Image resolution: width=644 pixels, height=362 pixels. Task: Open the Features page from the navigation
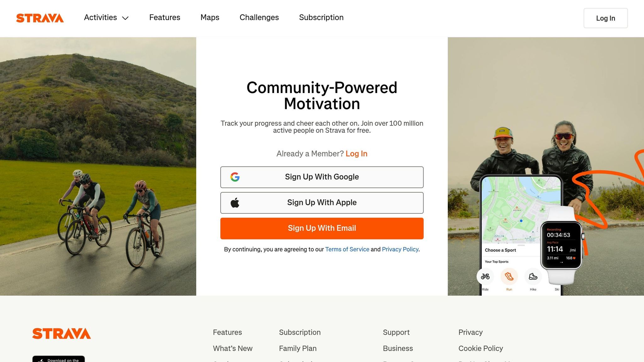[164, 18]
